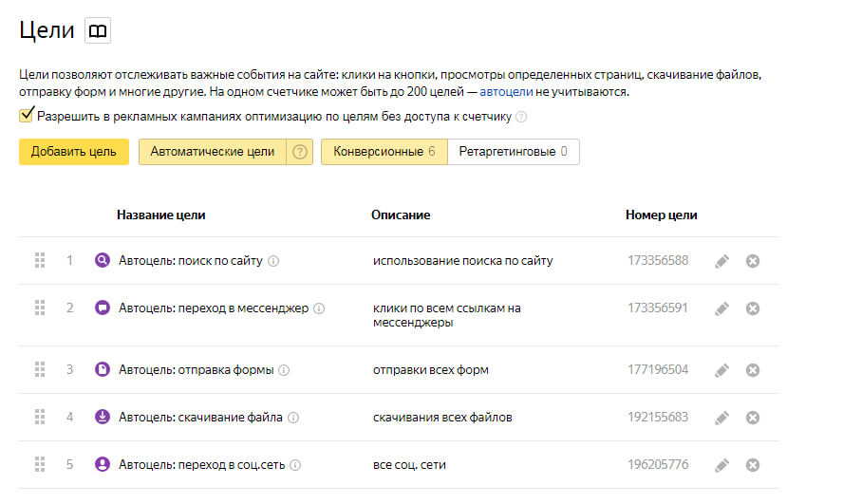Screen dimensions: 843x504
Task: Click description скачивания всех файлов
Action: tap(442, 418)
